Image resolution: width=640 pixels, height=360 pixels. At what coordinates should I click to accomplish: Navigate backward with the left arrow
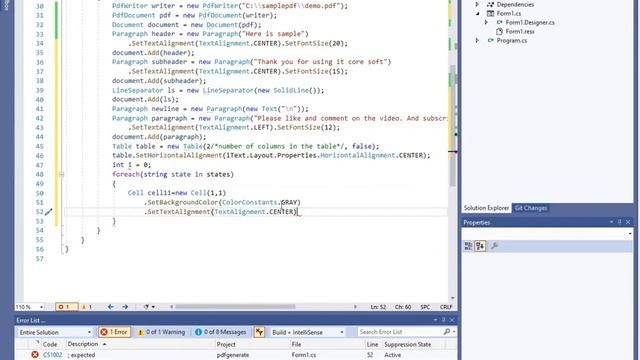(x=111, y=307)
